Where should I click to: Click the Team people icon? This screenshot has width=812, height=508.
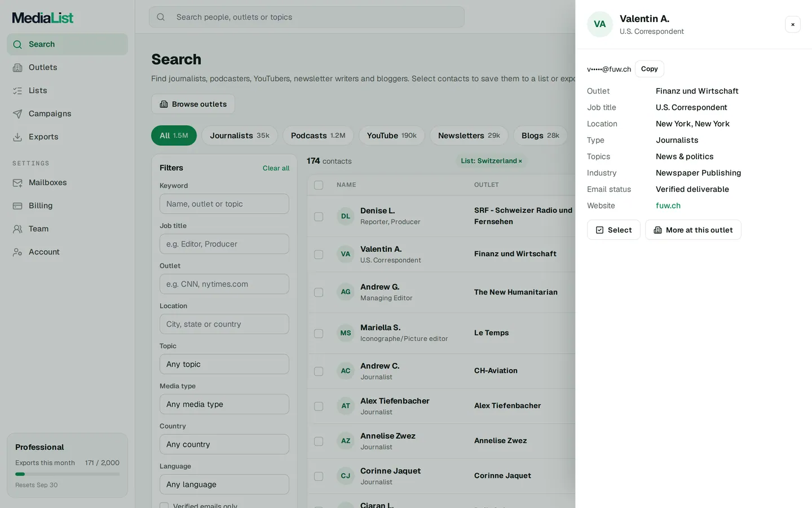[x=17, y=229]
